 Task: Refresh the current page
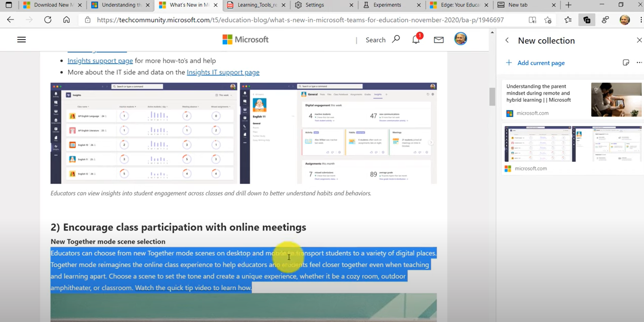point(48,20)
